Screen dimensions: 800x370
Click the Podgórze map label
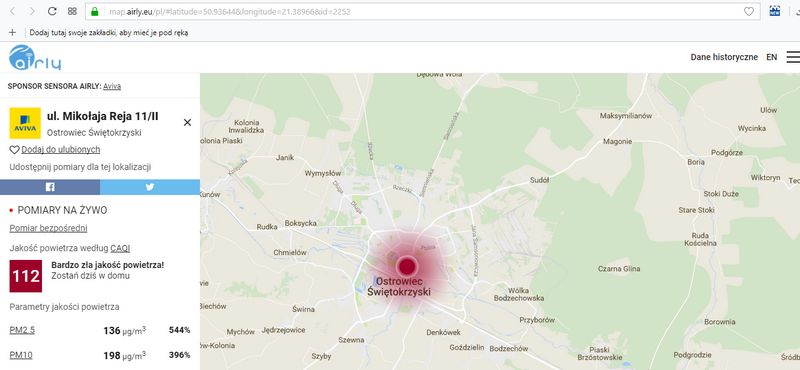727,152
